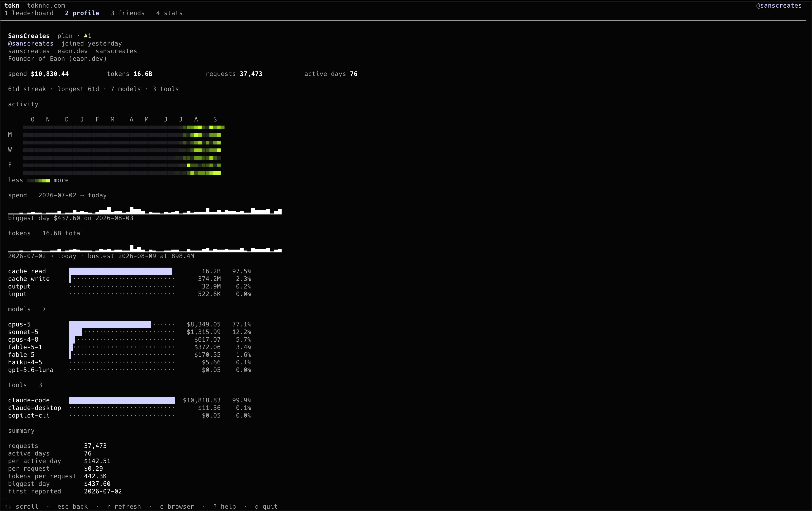This screenshot has width=812, height=511.
Task: Select the fable-5-1 model row
Action: [x=129, y=347]
